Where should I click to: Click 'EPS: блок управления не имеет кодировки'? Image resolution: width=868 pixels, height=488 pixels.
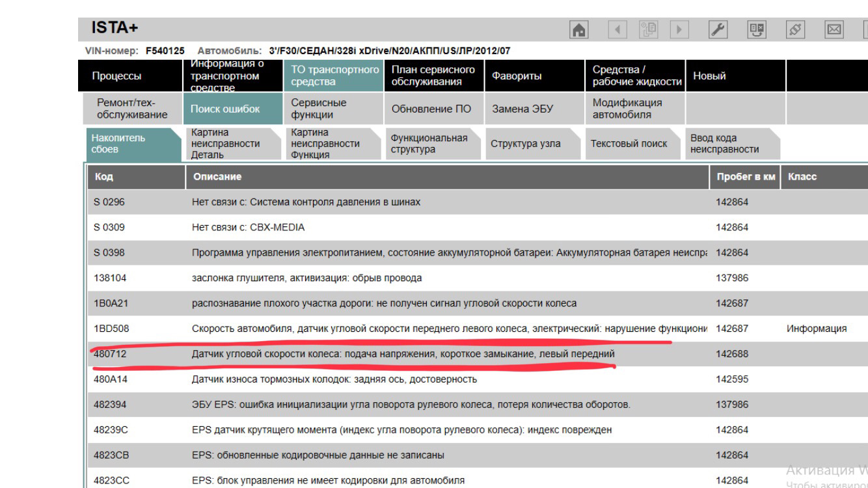328,481
